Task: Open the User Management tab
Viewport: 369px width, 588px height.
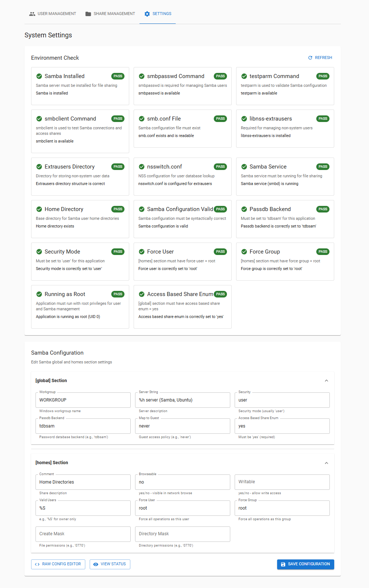Action: click(53, 14)
